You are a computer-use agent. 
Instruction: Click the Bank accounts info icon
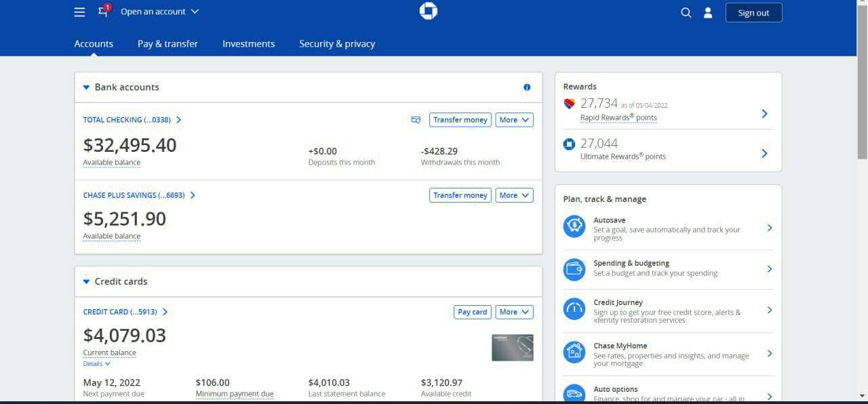click(x=527, y=87)
